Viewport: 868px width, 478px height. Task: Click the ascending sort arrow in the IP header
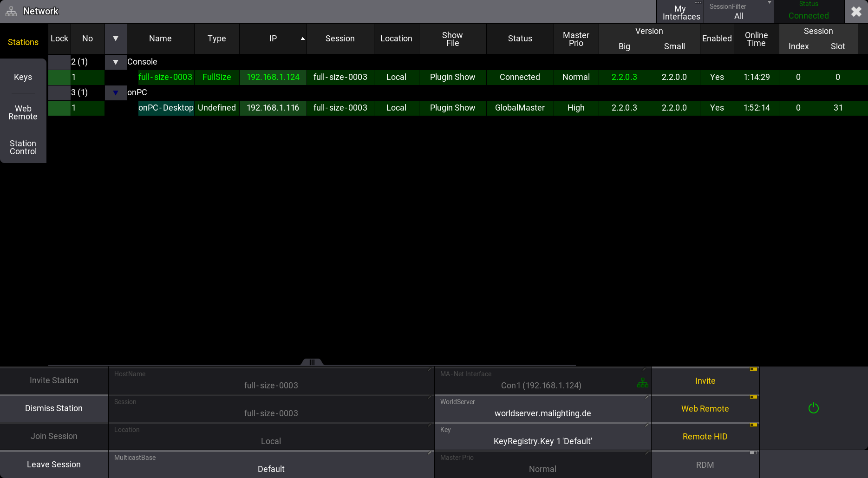tap(303, 39)
